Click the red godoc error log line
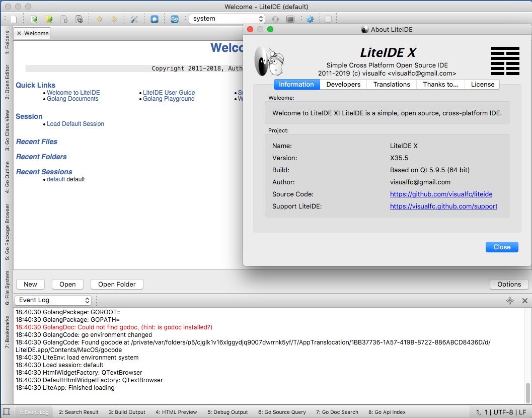Image resolution: width=532 pixels, height=418 pixels. coord(114,327)
